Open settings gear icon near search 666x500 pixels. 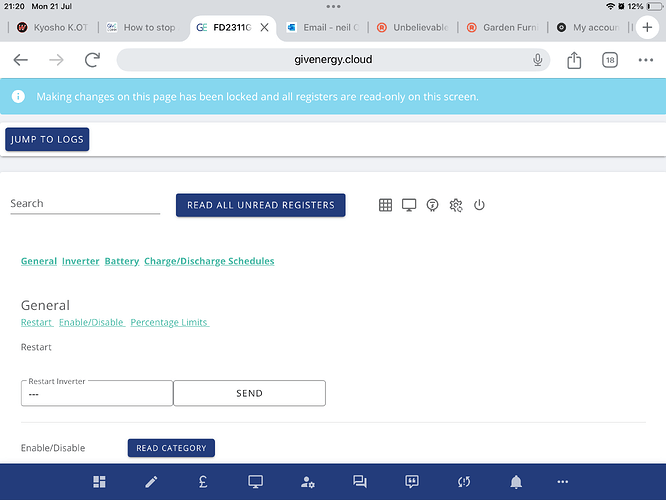[x=456, y=205]
